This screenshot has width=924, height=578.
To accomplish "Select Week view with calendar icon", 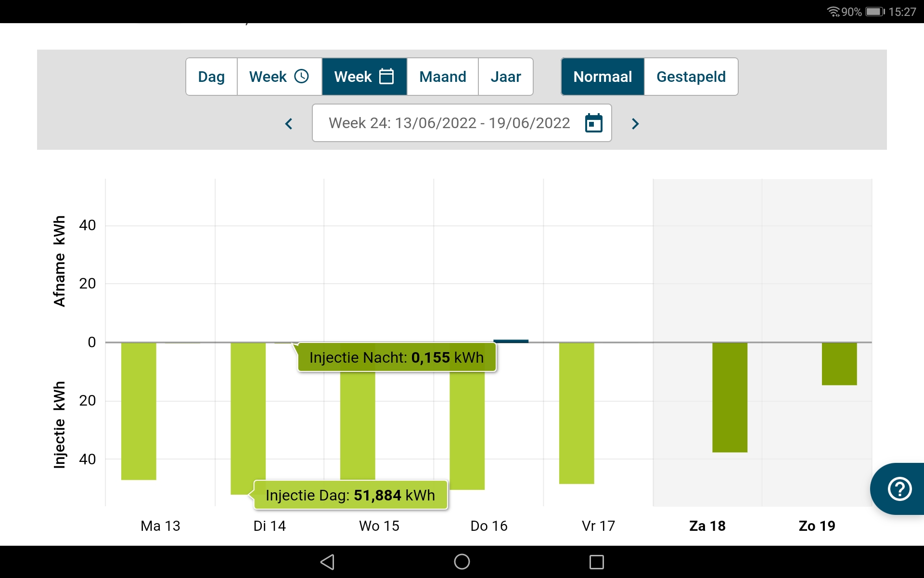I will tap(364, 77).
